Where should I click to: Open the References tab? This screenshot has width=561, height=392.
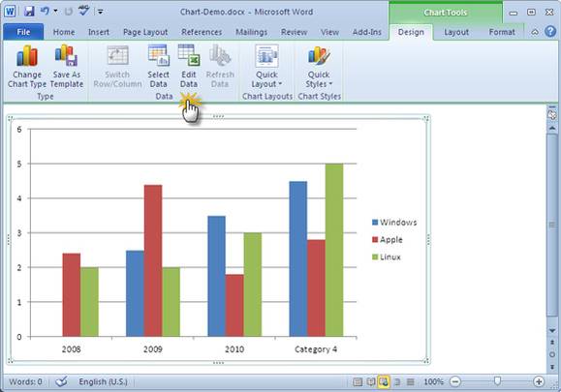[202, 32]
